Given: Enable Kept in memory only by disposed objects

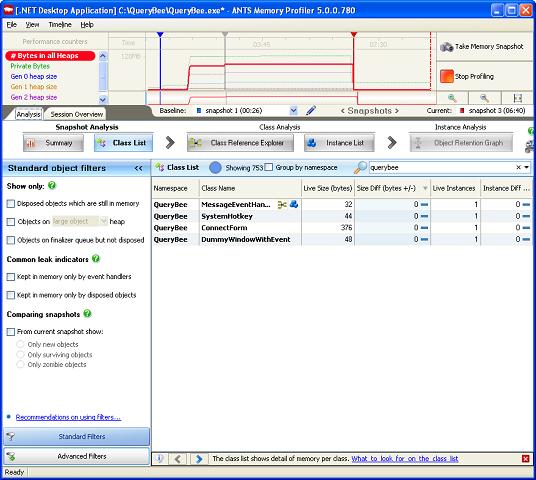Looking at the screenshot, I should click(11, 295).
